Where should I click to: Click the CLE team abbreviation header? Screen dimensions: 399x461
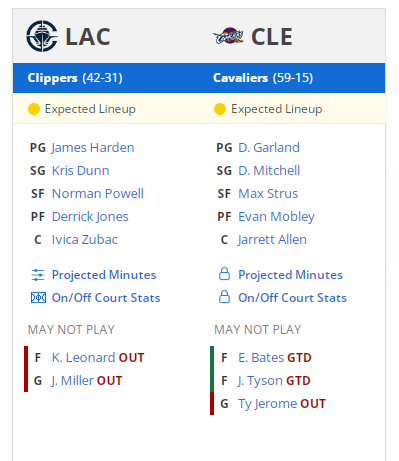272,36
